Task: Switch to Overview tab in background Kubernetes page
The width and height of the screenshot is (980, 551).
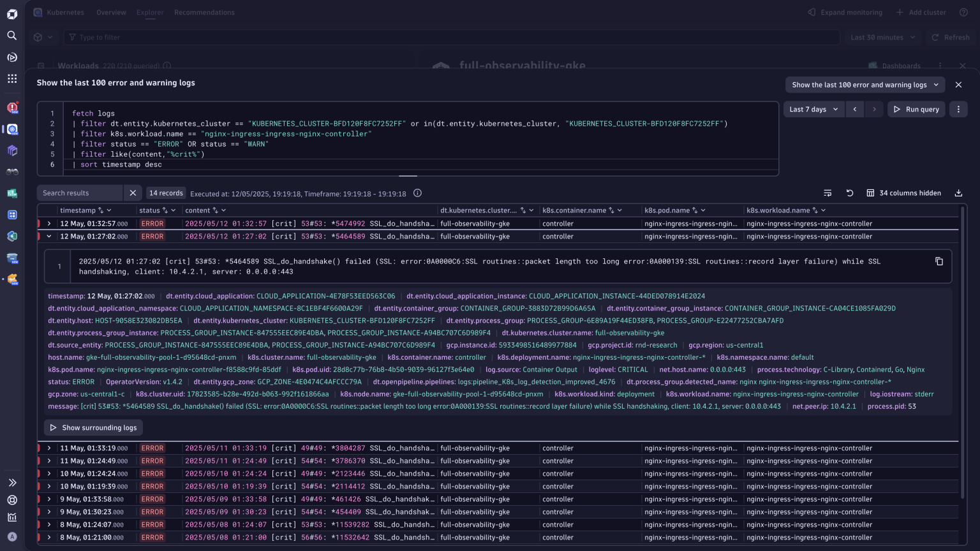Action: pyautogui.click(x=111, y=12)
